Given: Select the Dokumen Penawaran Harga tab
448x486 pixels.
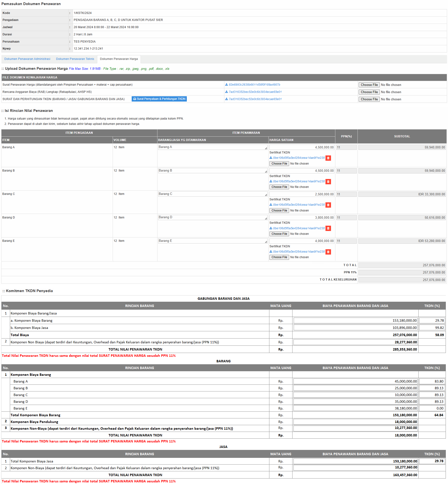Looking at the screenshot, I should coord(119,59).
